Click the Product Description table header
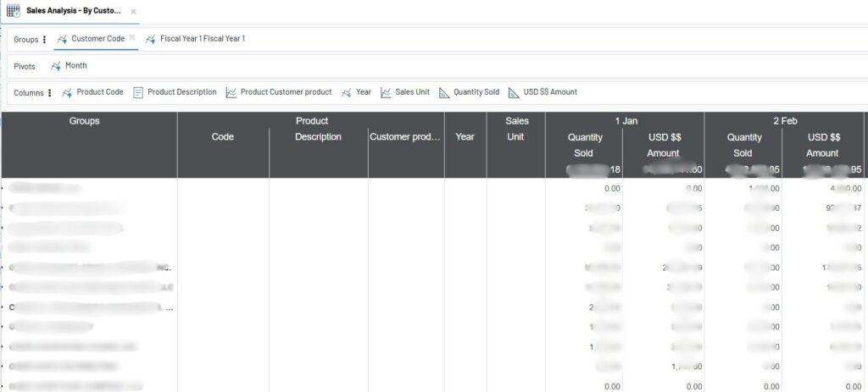 319,136
